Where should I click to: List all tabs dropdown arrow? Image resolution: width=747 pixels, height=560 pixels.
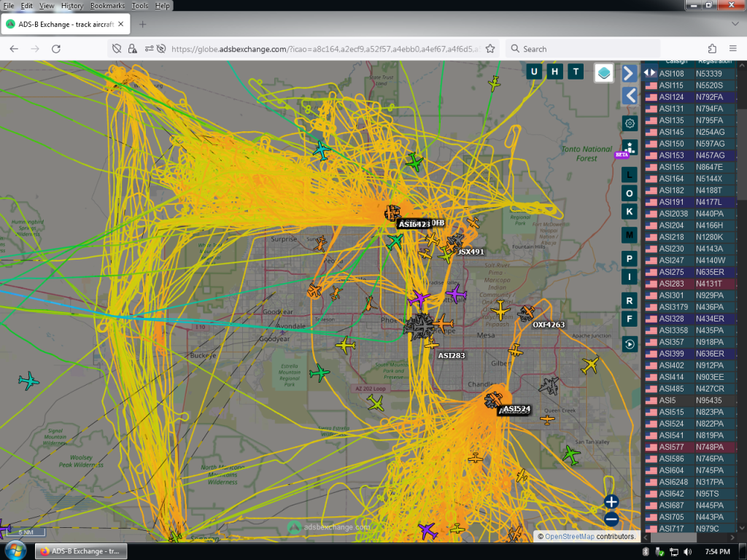(x=735, y=23)
